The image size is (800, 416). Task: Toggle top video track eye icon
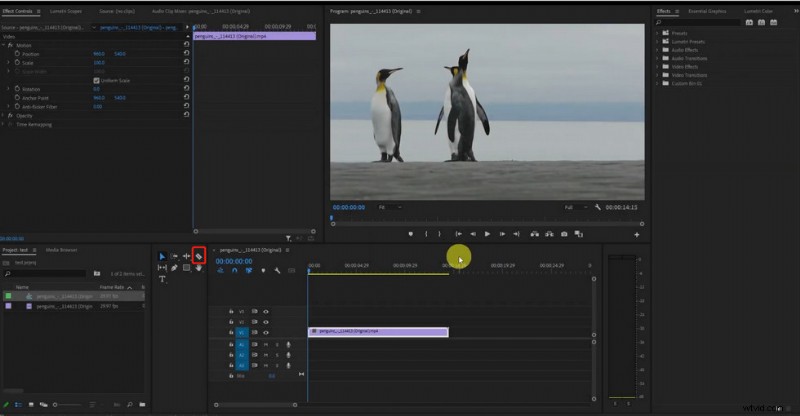(266, 311)
